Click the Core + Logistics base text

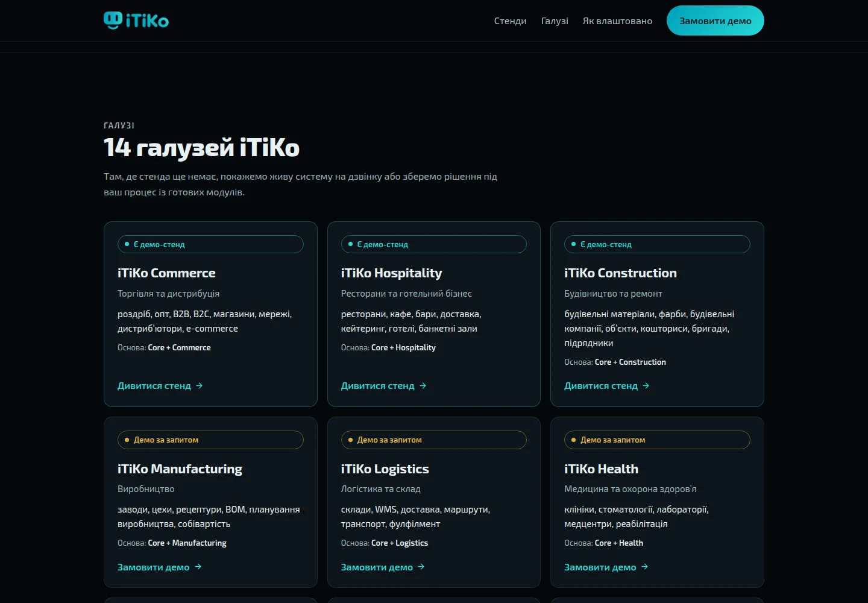[400, 543]
